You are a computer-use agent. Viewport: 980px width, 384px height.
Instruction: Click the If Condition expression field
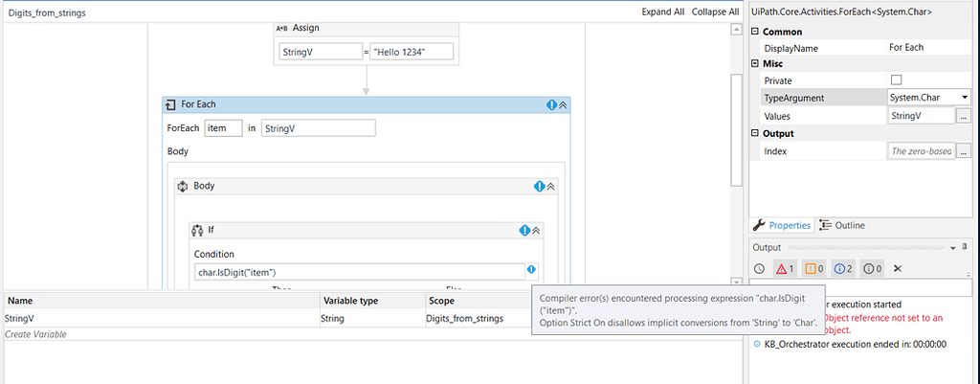coord(358,272)
